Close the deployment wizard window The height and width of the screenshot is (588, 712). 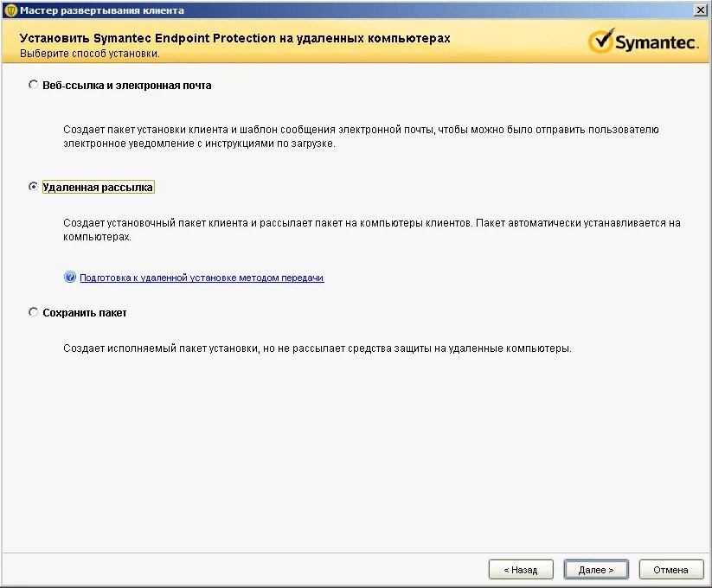pyautogui.click(x=701, y=10)
